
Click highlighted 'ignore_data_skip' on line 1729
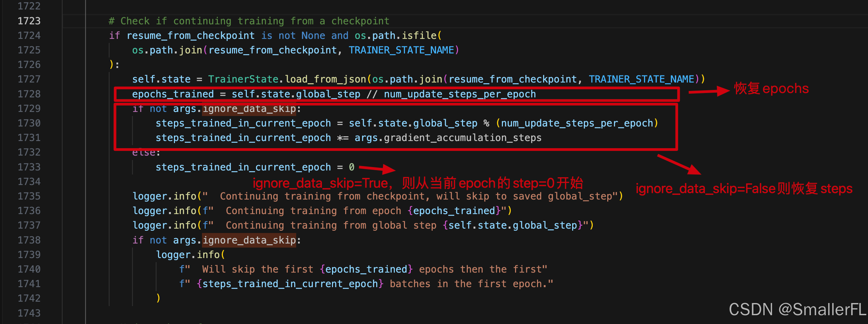tap(249, 109)
